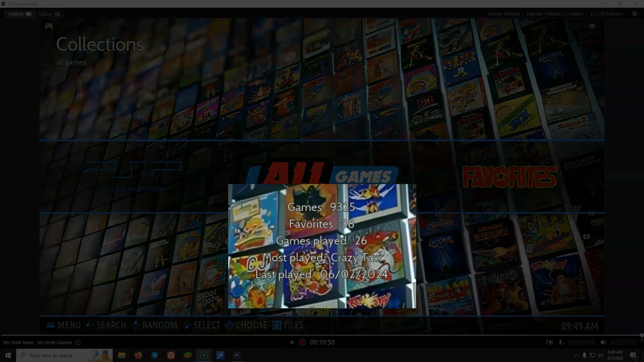Select the Favorites collection logo
The width and height of the screenshot is (644, 362).
509,177
